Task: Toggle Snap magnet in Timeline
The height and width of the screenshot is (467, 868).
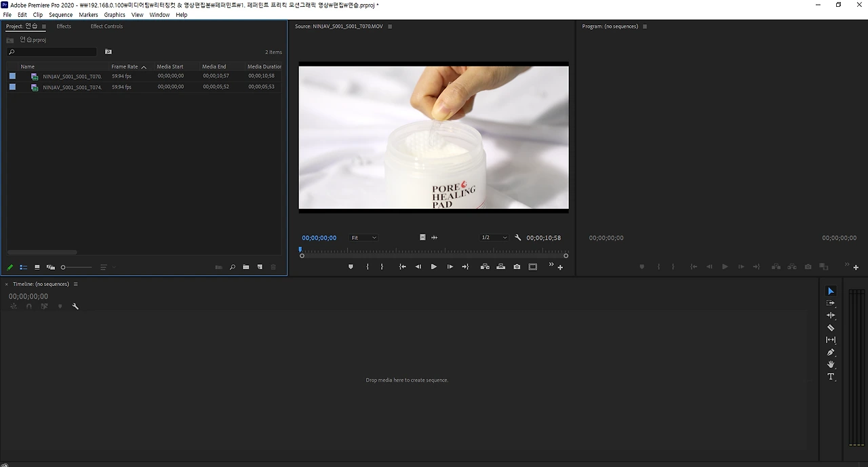Action: (x=28, y=306)
